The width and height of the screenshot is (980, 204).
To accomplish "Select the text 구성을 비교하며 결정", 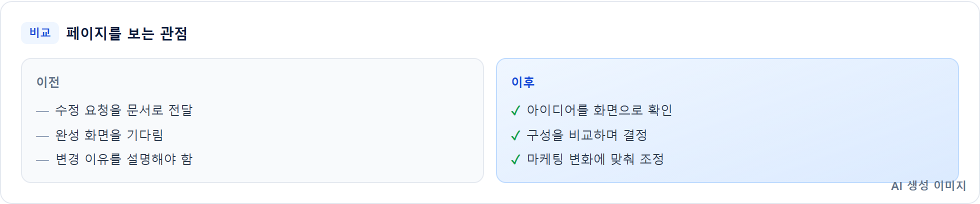I will pos(587,135).
